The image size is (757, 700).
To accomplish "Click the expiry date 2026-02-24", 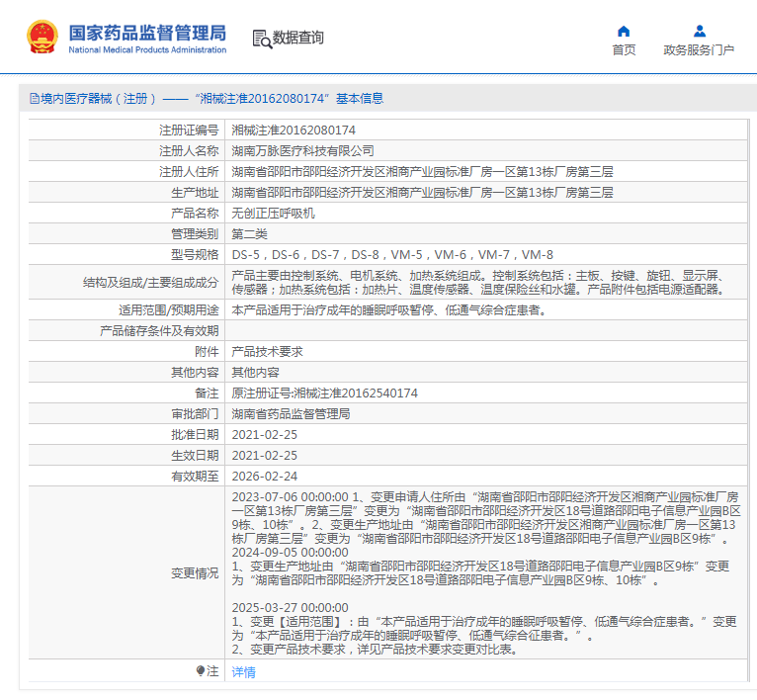I will coord(264,476).
